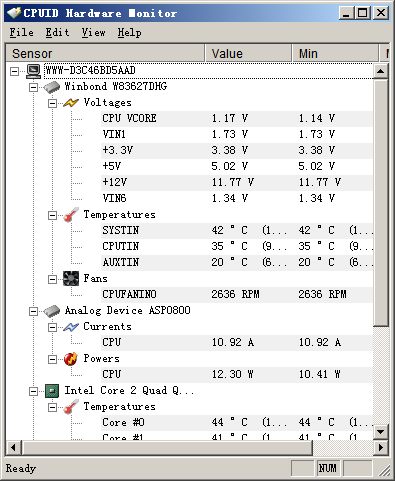
Task: Click the 10.41 W minimum CPU power
Action: pyautogui.click(x=319, y=374)
